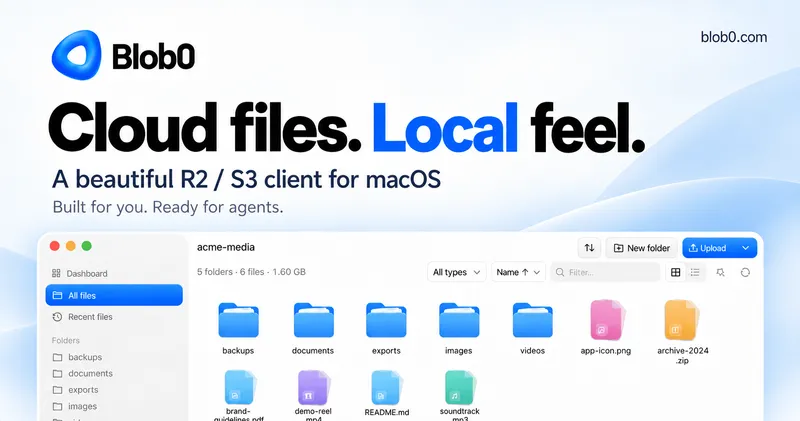This screenshot has height=421, width=800.
Task: Switch to grid view
Action: (x=676, y=273)
